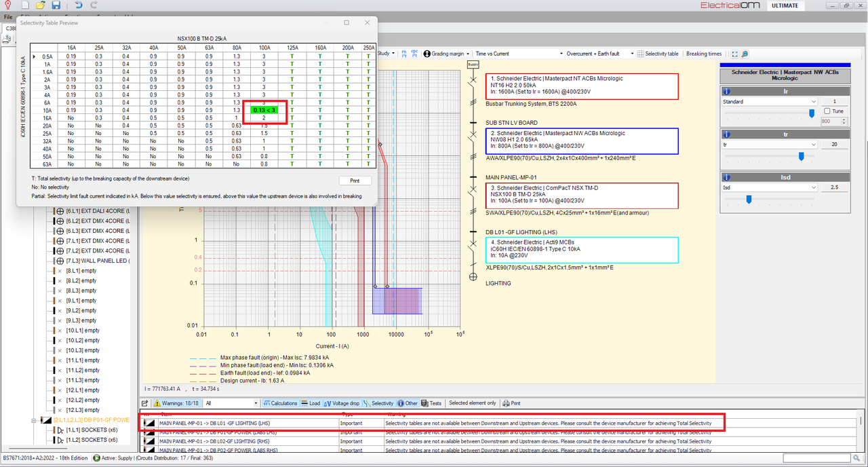Click the DB P01-GF POWER board icon
Image resolution: width=868 pixels, height=467 pixels.
[46, 420]
